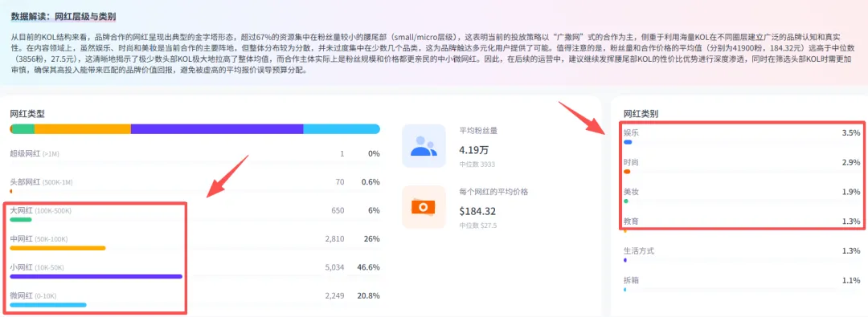Click the 1.9% beauty percentage

(x=851, y=192)
